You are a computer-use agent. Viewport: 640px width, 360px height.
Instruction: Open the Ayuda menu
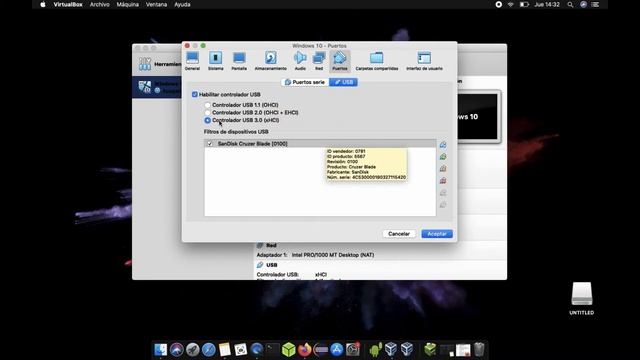pos(182,4)
